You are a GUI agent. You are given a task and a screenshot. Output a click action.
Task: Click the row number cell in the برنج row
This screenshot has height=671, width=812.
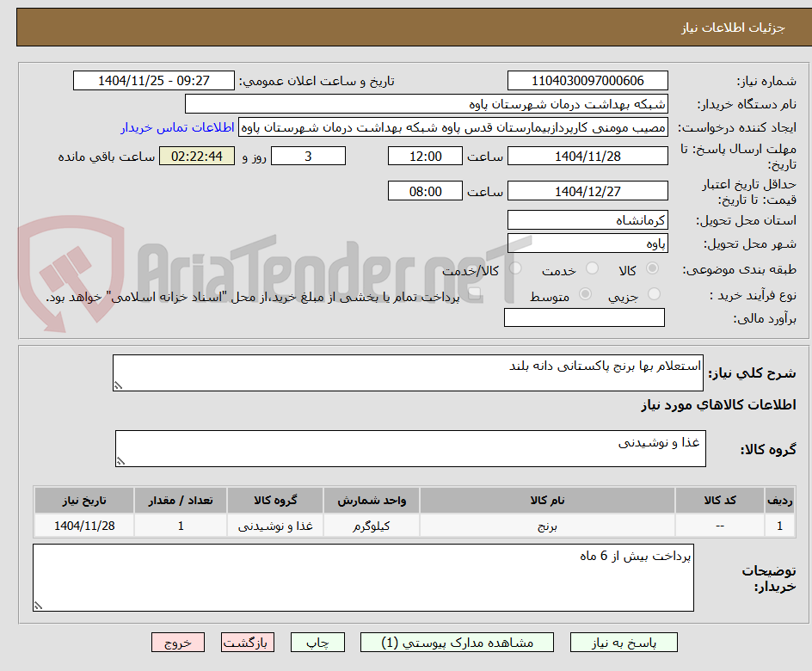779,526
